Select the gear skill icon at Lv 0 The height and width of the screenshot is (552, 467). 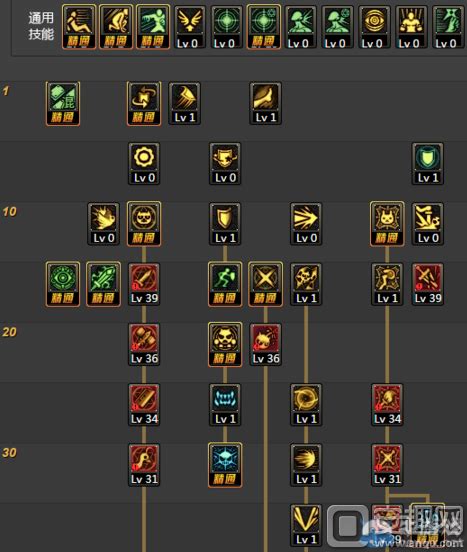[144, 164]
